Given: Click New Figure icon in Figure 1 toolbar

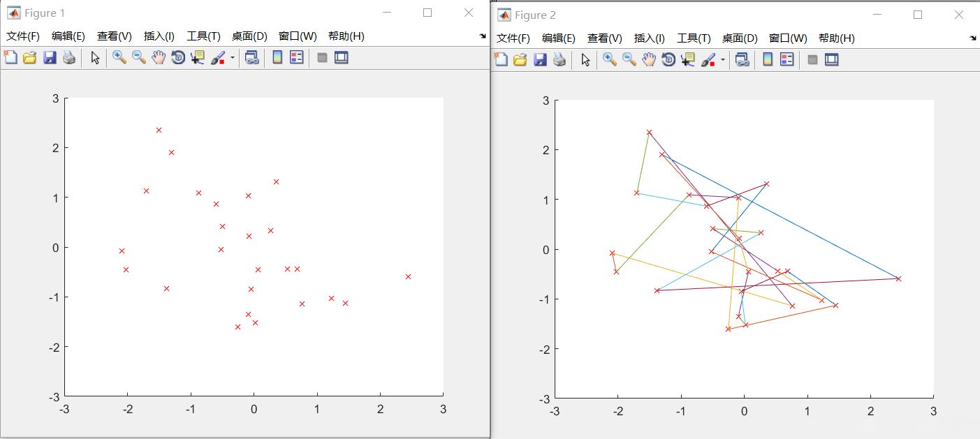Looking at the screenshot, I should pos(10,58).
